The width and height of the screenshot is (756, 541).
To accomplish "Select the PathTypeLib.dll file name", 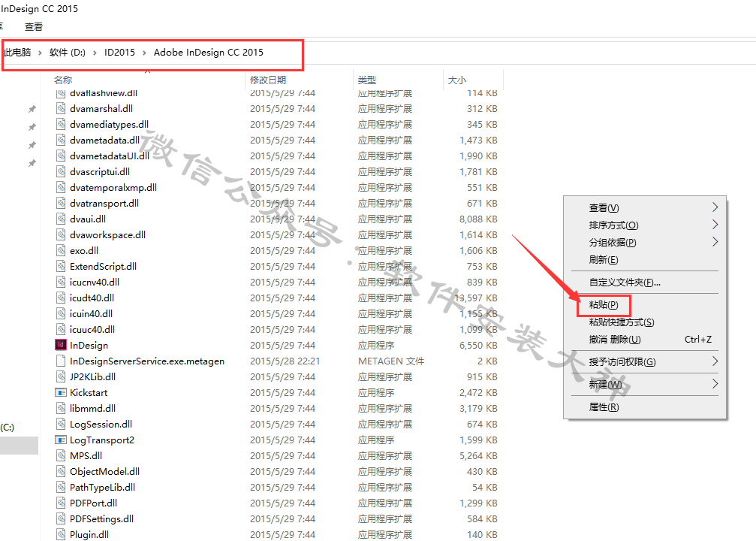I will pos(102,488).
